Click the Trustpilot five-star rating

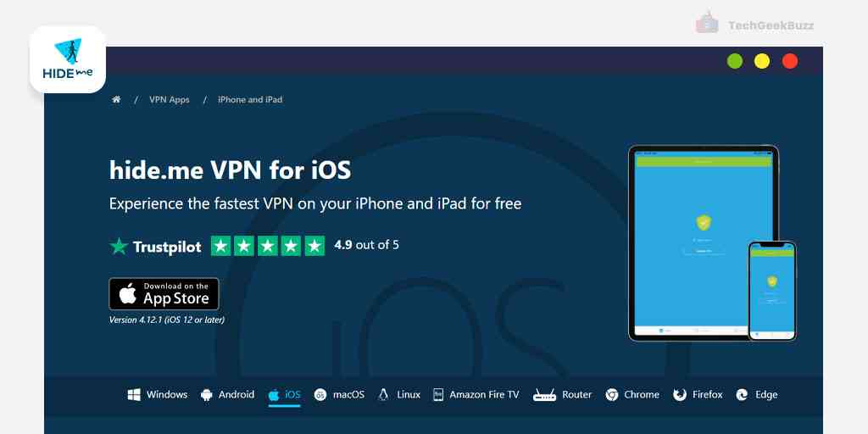pos(268,246)
